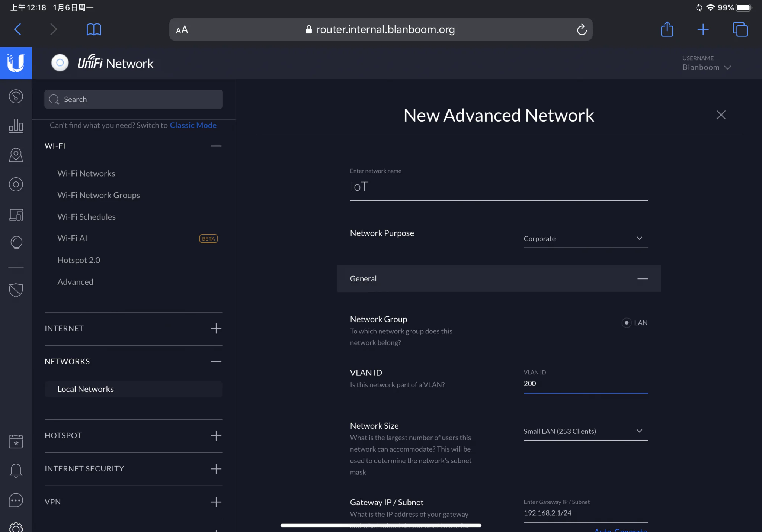Select Local Networks menu item
The image size is (762, 532).
coord(86,389)
